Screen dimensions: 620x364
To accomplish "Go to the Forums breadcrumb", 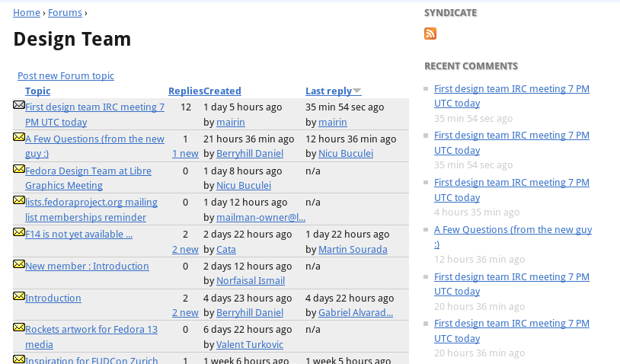I will tap(65, 13).
